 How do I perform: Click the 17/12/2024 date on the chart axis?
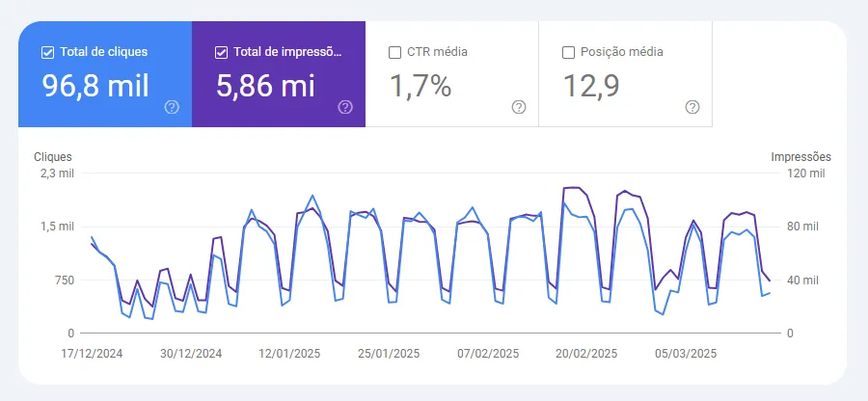click(90, 354)
